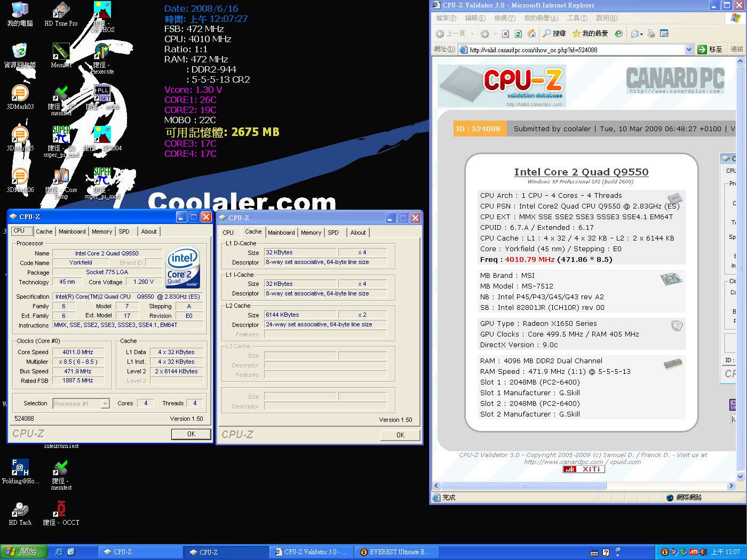The image size is (747, 560).
Task: Click the 移至 Go button in IE
Action: click(x=711, y=50)
